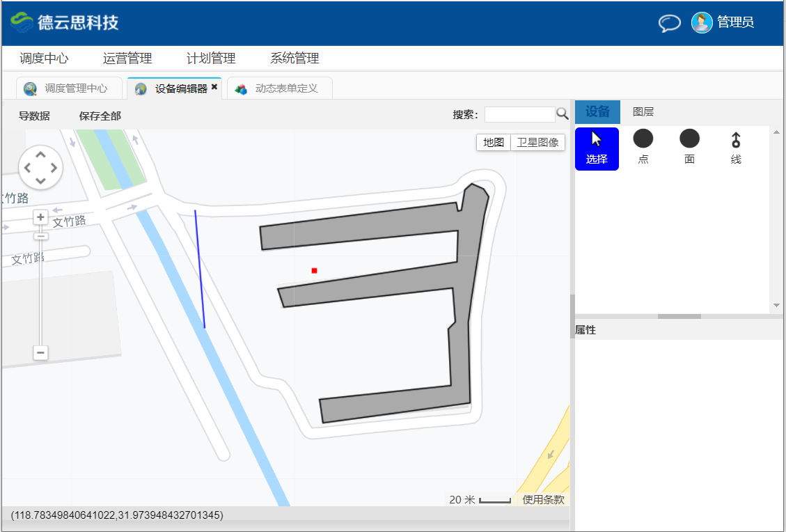Switch map view to 地图
Screen dimensions: 786x532
tap(494, 143)
